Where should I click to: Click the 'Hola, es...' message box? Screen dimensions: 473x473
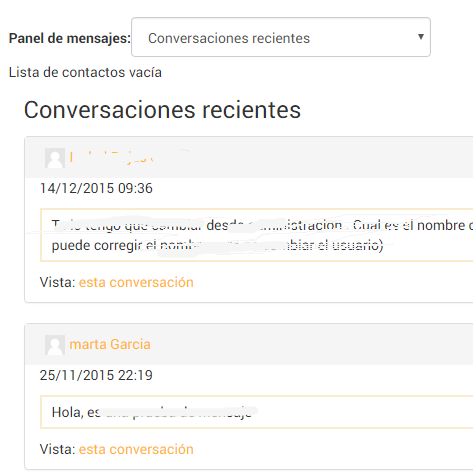pyautogui.click(x=257, y=412)
